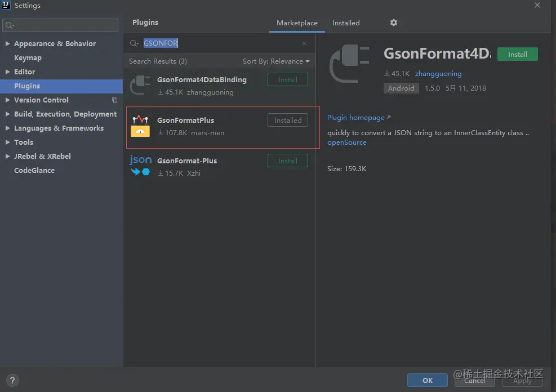Click the Cancel button

pos(474,380)
